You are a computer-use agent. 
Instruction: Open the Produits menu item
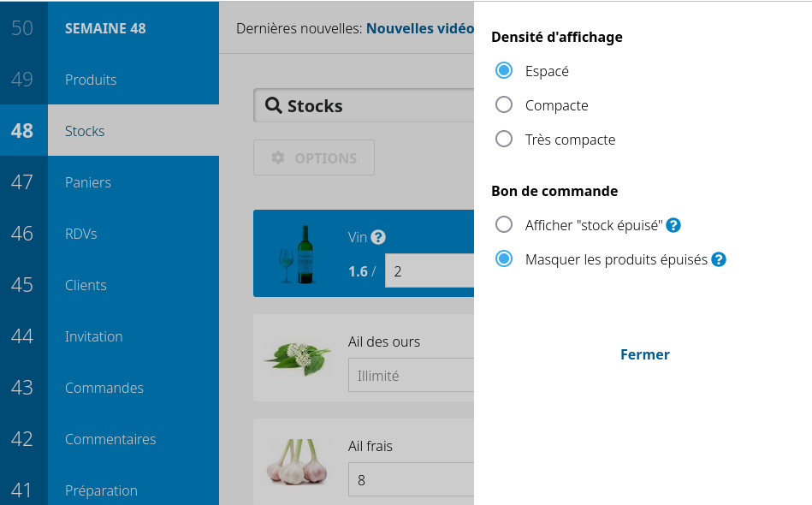click(x=91, y=80)
